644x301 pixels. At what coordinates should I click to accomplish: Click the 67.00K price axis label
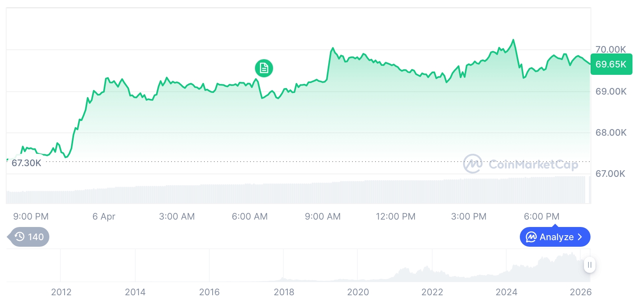click(x=611, y=174)
